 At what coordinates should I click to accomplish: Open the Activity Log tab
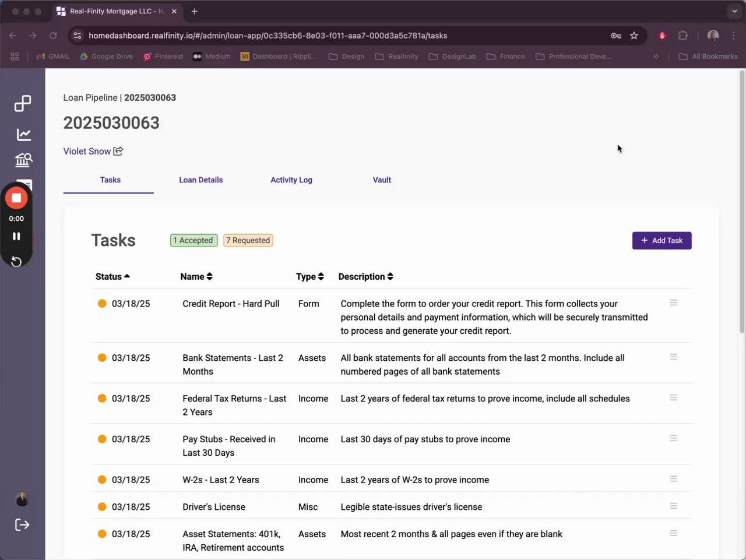(x=291, y=180)
